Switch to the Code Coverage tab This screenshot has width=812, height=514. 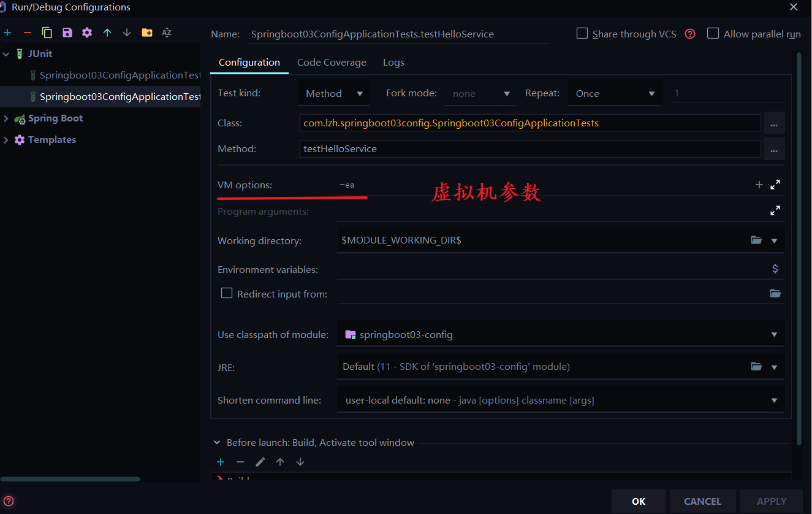332,63
